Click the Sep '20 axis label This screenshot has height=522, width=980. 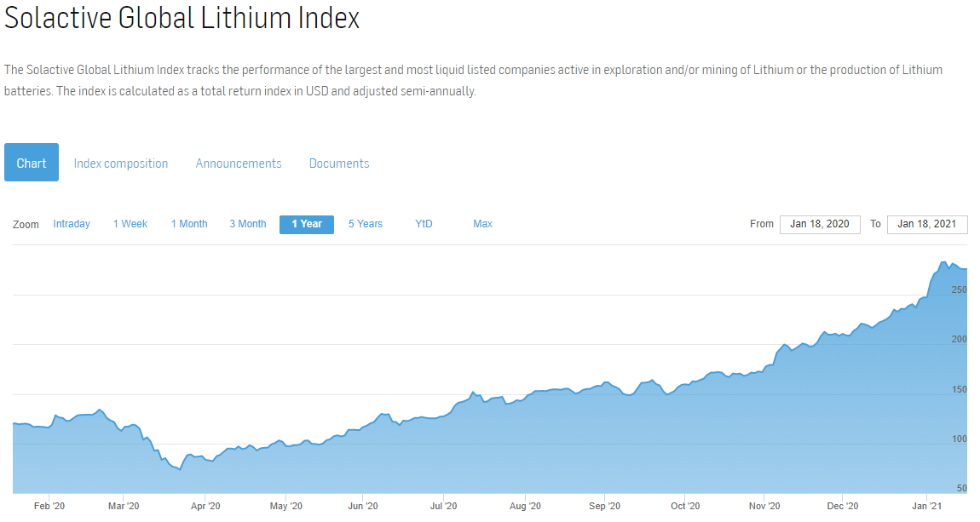click(x=604, y=506)
